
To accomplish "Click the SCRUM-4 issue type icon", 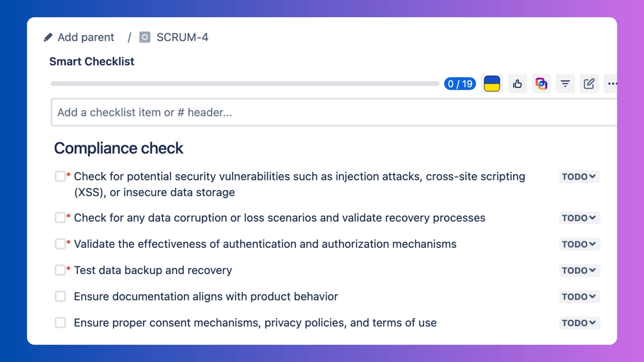I will (x=145, y=37).
